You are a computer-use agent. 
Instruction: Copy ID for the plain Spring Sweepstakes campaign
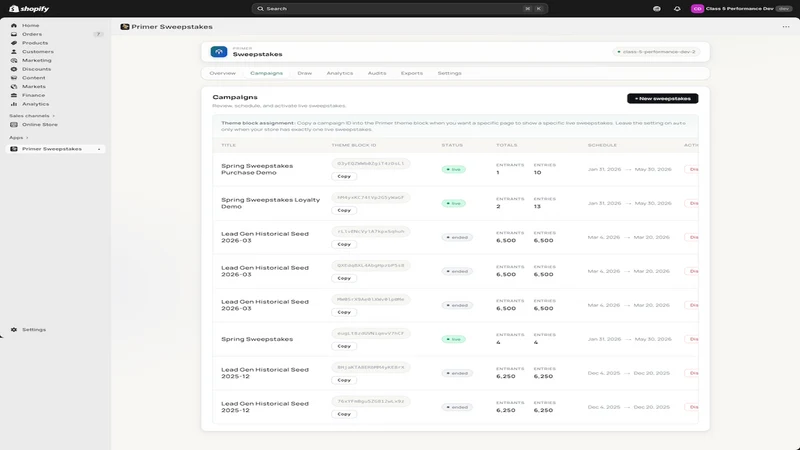tap(344, 346)
